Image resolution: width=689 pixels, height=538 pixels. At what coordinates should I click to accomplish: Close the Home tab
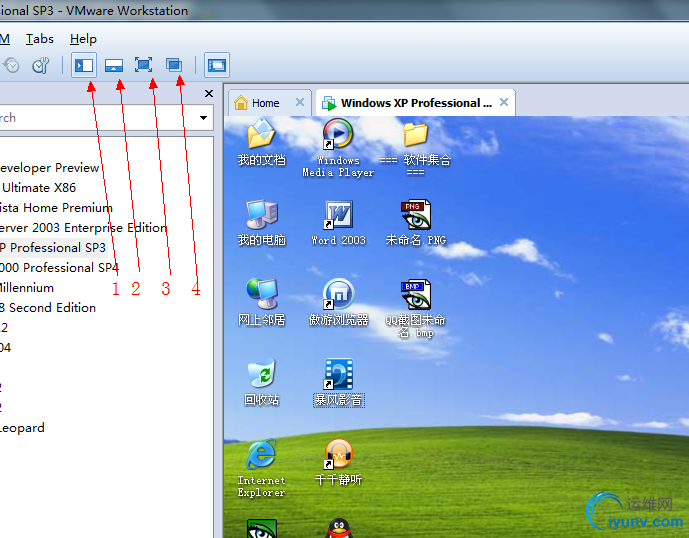(x=300, y=102)
